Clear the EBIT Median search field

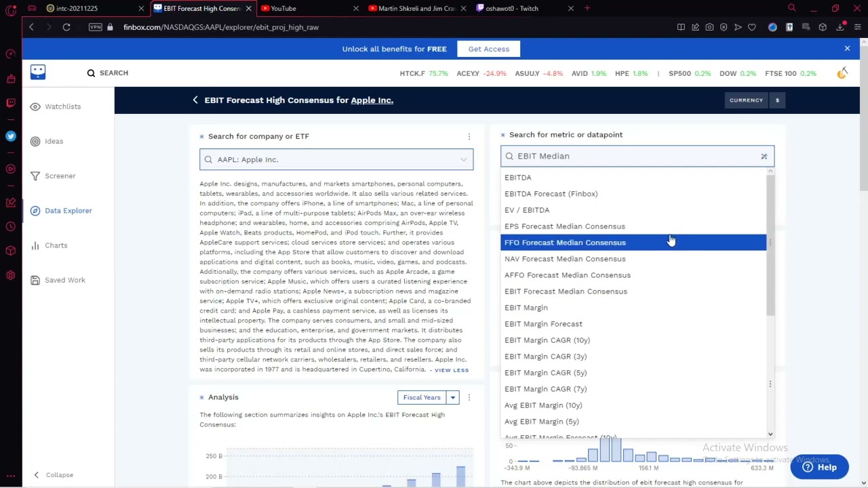(764, 157)
